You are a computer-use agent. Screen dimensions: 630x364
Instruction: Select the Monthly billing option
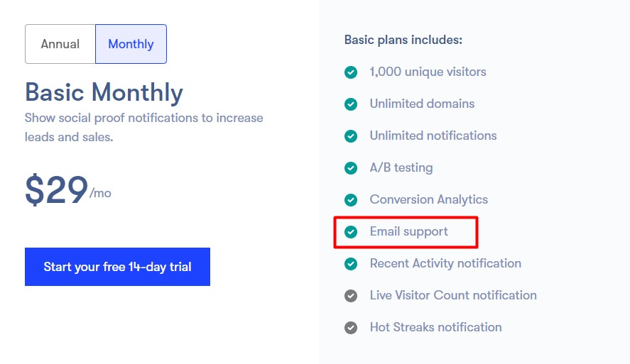131,44
